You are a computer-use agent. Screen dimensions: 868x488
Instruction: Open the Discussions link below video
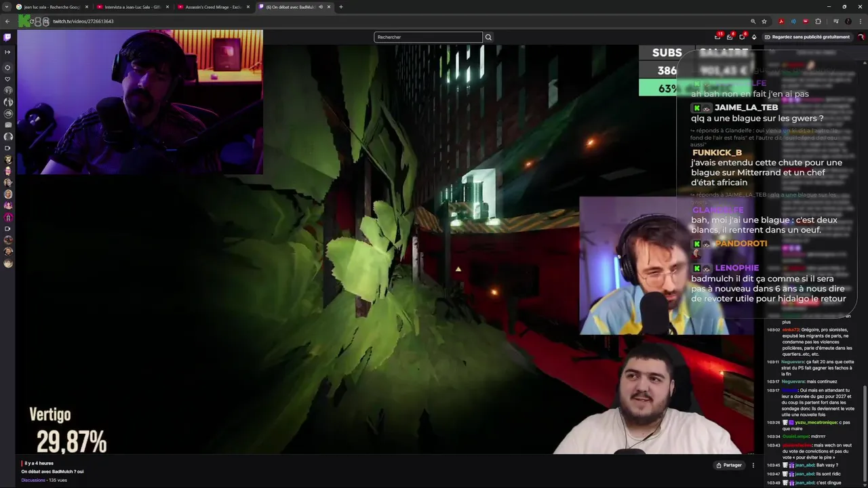(33, 480)
